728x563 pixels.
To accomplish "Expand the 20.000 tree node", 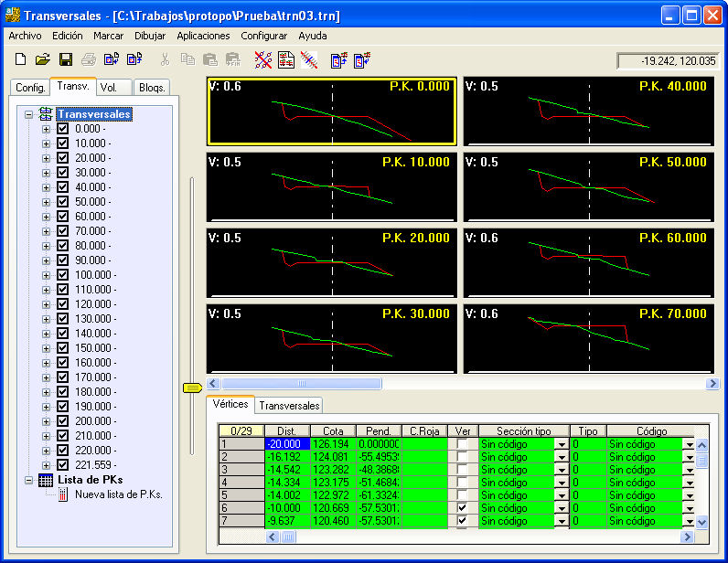I will (46, 158).
